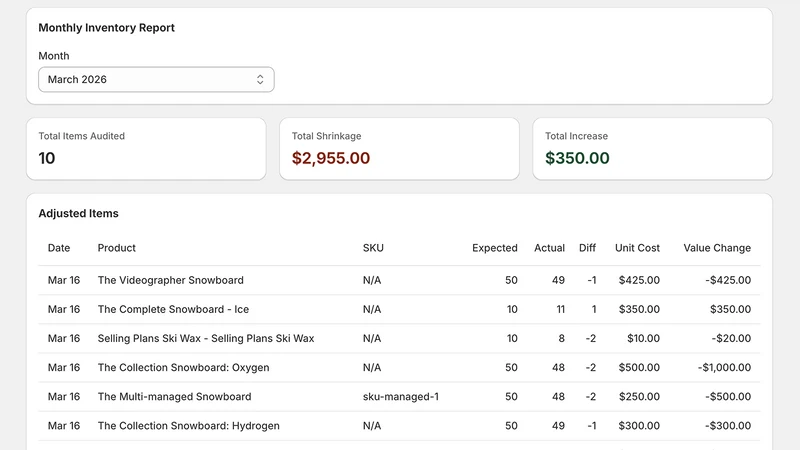Click the Diff column header
This screenshot has height=450, width=800.
pos(587,248)
